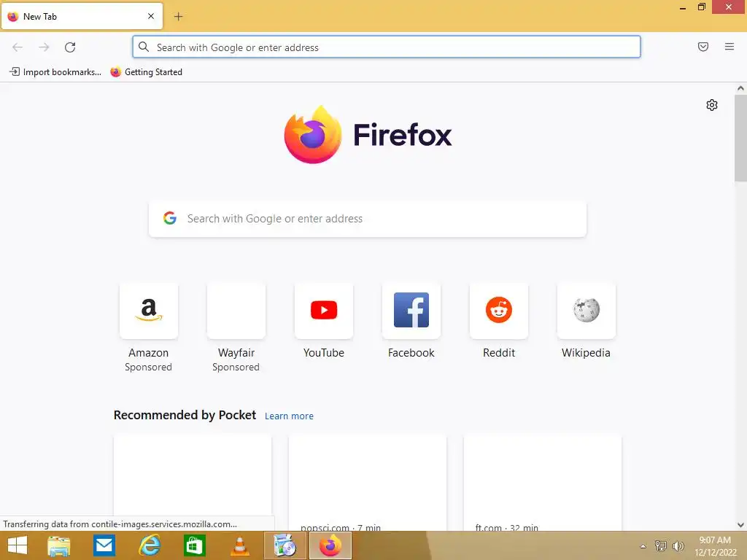Go forward using the forward arrow
The image size is (747, 560).
44,47
